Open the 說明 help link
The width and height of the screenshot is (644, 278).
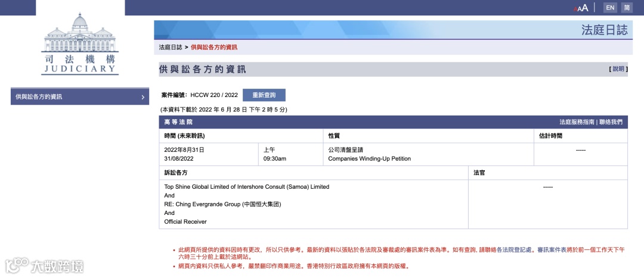point(618,69)
